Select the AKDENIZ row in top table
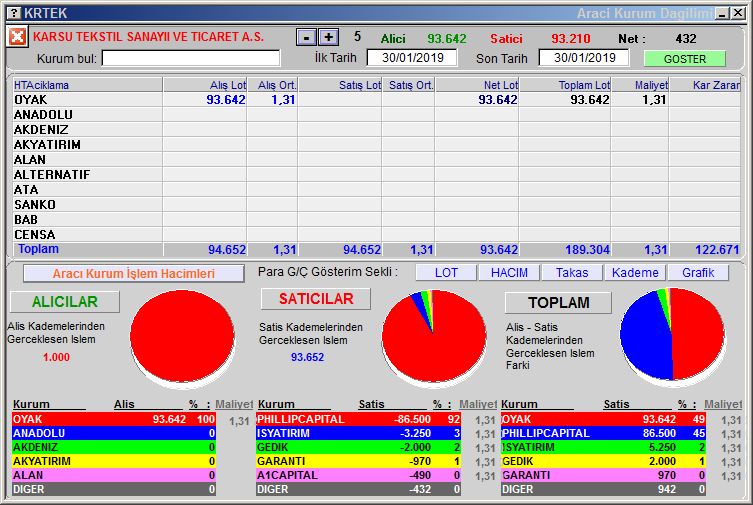 point(376,130)
